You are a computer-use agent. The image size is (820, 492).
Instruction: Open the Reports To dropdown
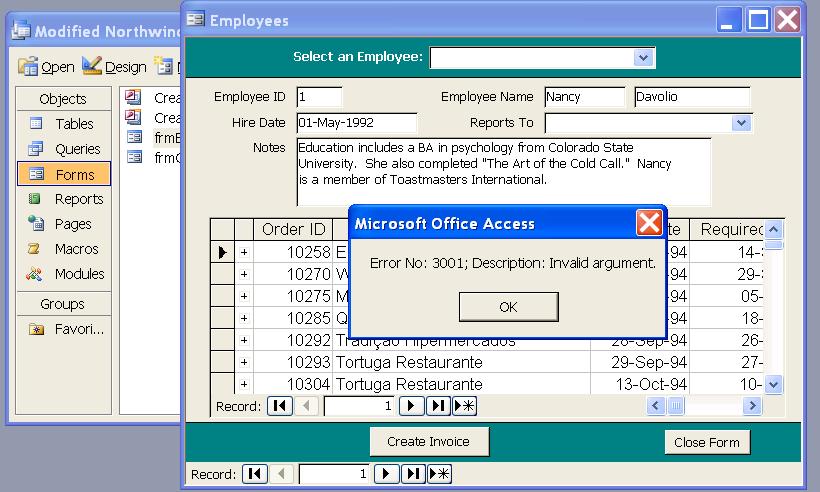coord(741,123)
